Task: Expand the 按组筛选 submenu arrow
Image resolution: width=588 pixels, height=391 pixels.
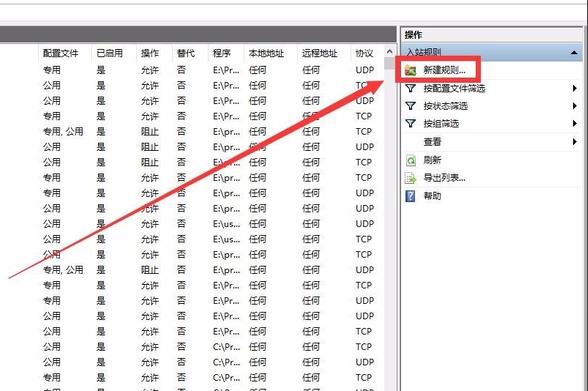Action: (x=574, y=123)
